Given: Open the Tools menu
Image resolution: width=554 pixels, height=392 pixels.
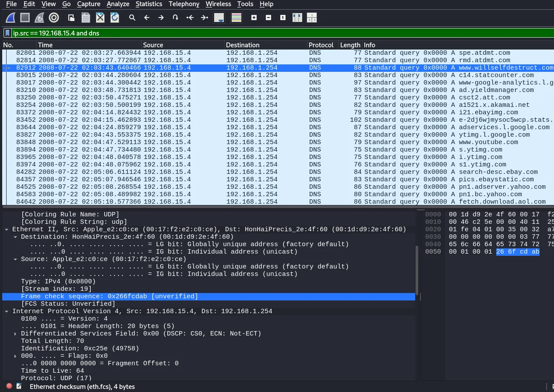Looking at the screenshot, I should pos(245,4).
